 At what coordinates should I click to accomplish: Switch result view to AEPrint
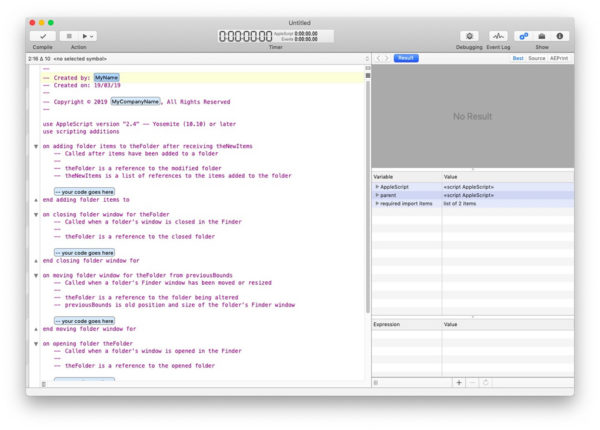[x=559, y=58]
